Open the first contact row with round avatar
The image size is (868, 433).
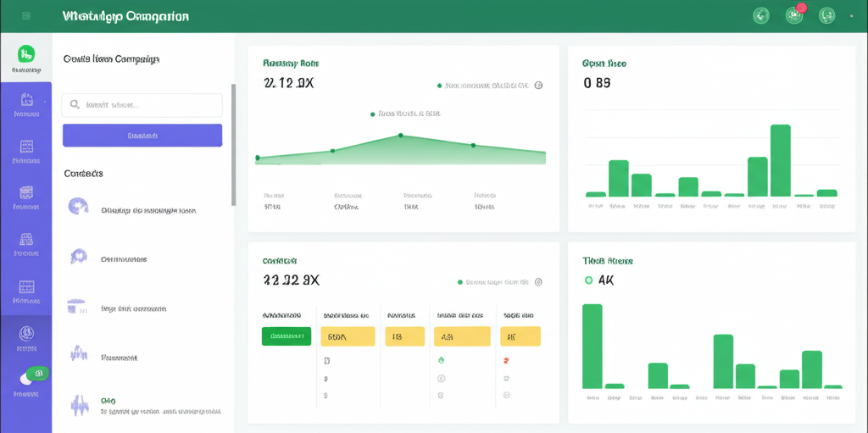click(144, 206)
